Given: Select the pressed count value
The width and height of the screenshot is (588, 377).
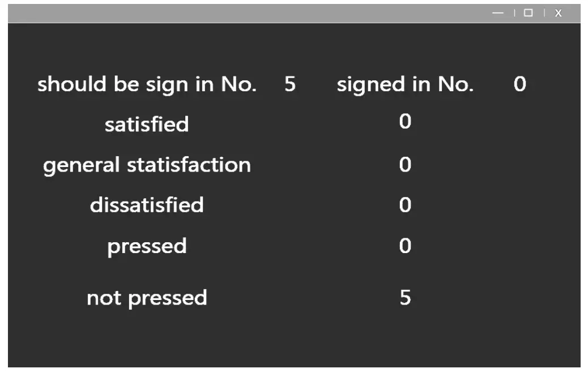Looking at the screenshot, I should (404, 246).
